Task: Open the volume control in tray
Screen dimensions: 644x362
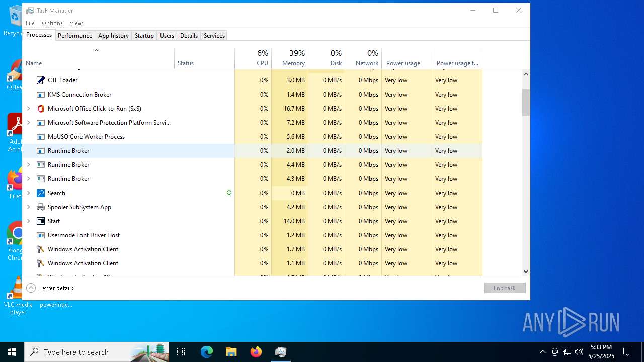Action: pyautogui.click(x=579, y=352)
